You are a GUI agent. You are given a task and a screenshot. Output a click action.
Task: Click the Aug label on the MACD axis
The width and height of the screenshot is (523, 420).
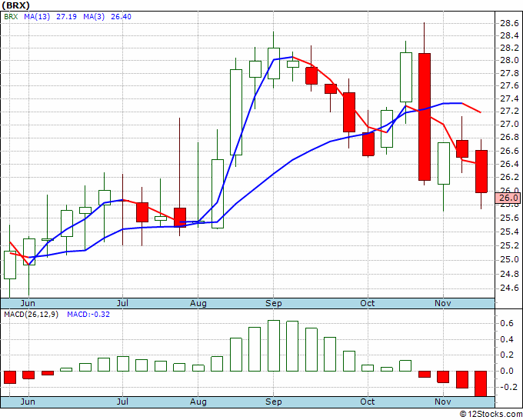tap(198, 402)
